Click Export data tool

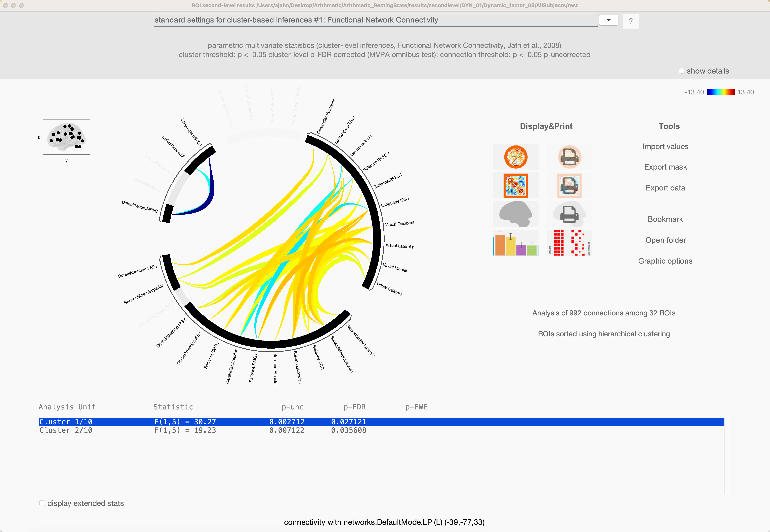665,188
